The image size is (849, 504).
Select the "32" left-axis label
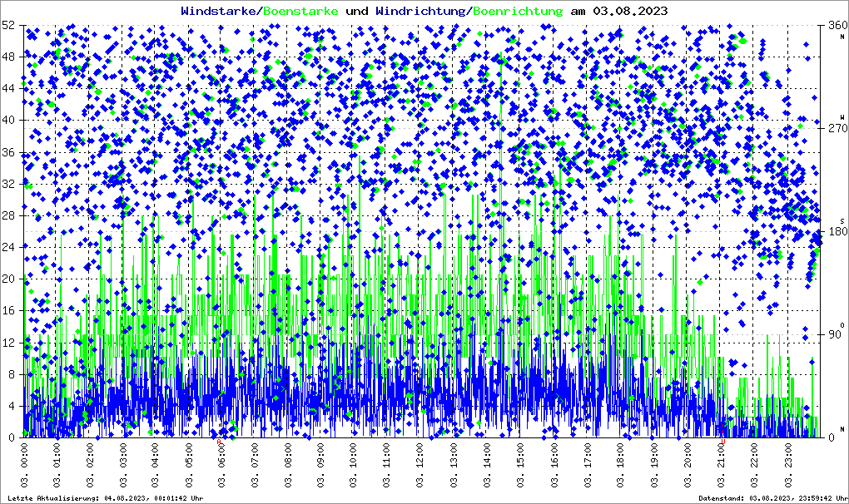coord(7,183)
